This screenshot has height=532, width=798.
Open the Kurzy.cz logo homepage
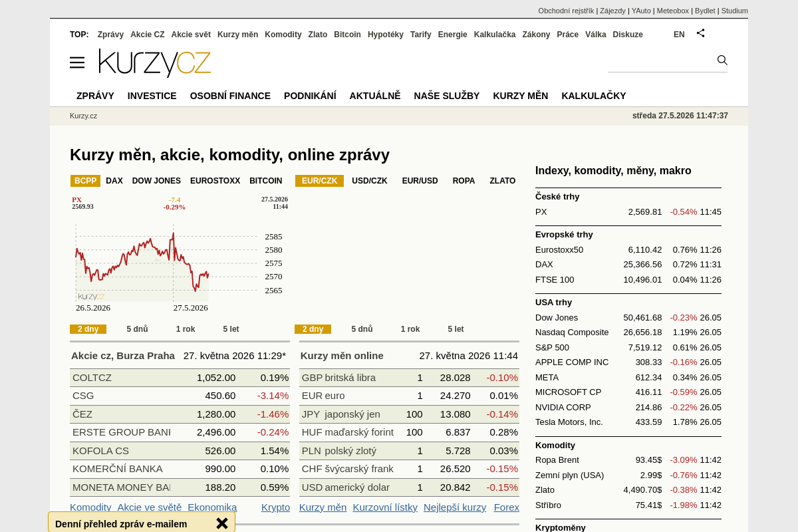pyautogui.click(x=155, y=63)
